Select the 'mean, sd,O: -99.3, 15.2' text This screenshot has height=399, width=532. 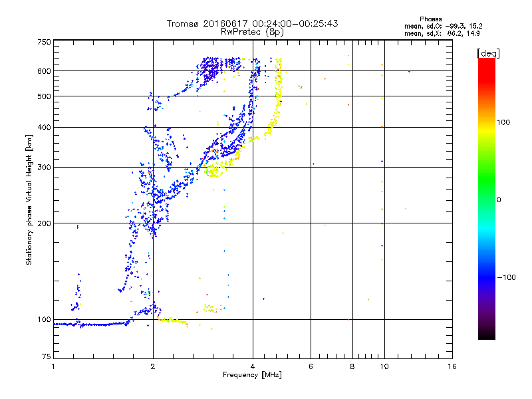pyautogui.click(x=443, y=26)
